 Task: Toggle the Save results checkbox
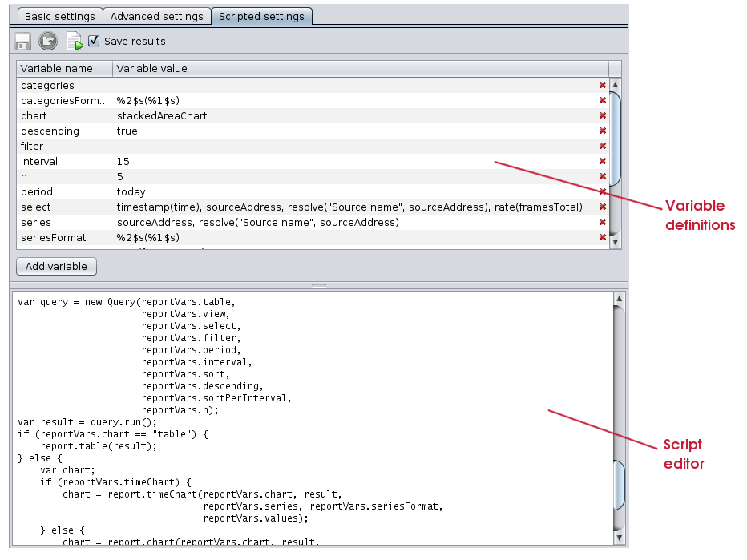click(x=94, y=41)
